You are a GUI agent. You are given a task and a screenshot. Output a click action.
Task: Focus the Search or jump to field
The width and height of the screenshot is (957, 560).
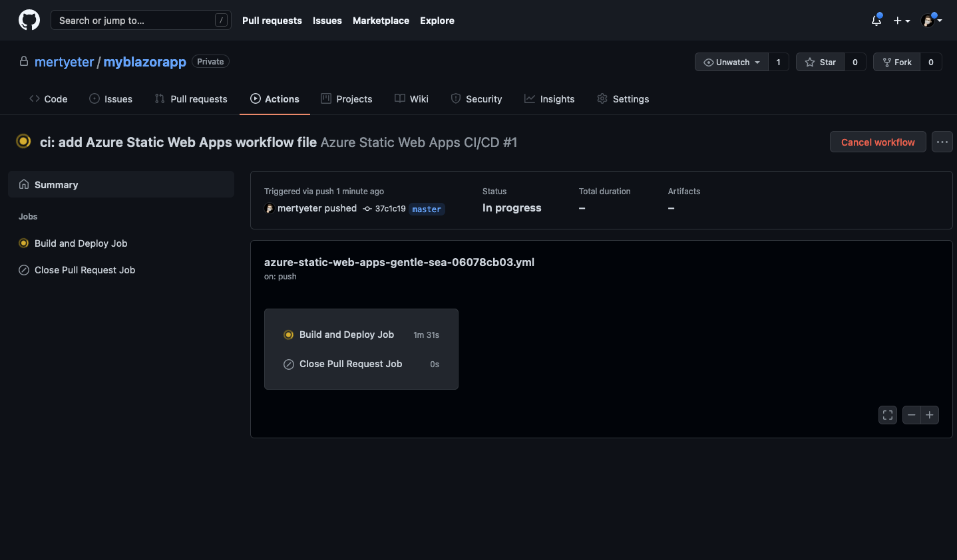[x=140, y=20]
